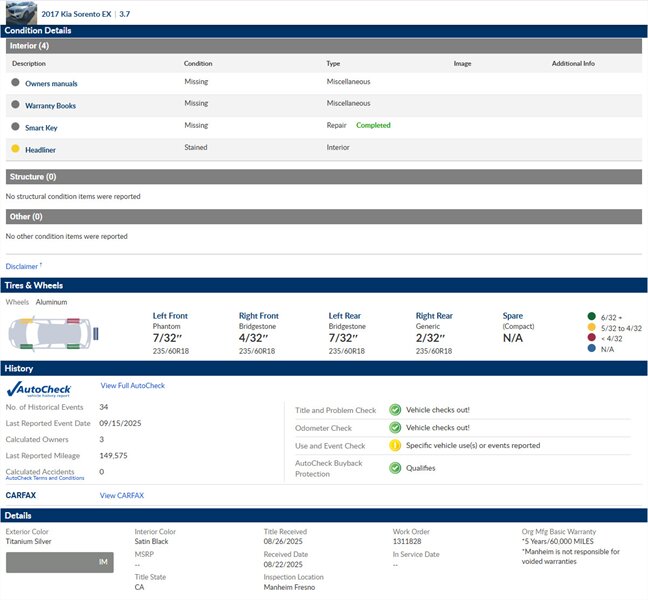
Task: Click the vehicle thumbnail image at top
Action: (x=19, y=12)
